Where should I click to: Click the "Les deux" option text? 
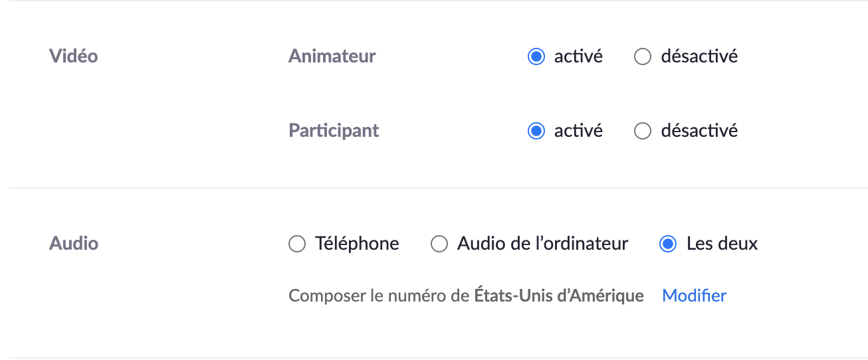coord(722,244)
